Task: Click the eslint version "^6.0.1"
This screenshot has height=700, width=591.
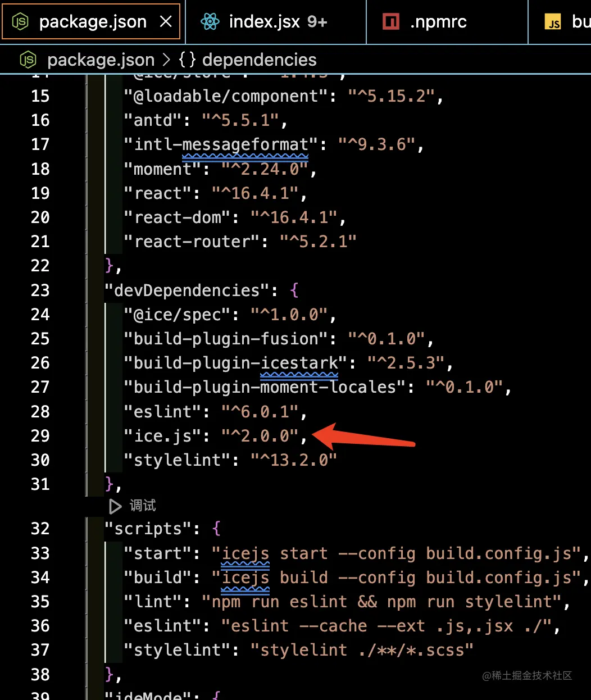Action: [x=259, y=412]
